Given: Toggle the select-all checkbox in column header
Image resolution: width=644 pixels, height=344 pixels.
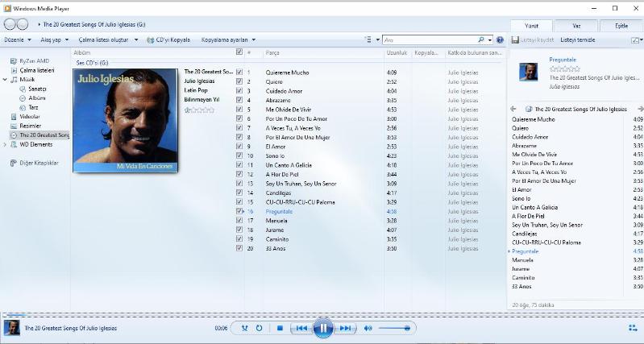Looking at the screenshot, I should click(x=239, y=52).
